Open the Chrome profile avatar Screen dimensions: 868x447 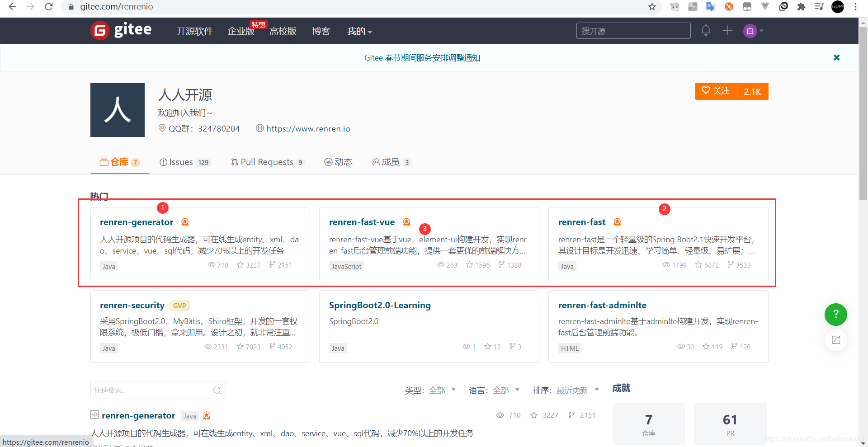[x=838, y=7]
